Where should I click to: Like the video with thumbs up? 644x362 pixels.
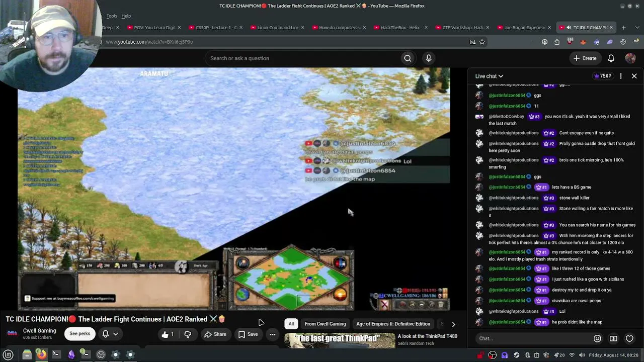(168, 334)
